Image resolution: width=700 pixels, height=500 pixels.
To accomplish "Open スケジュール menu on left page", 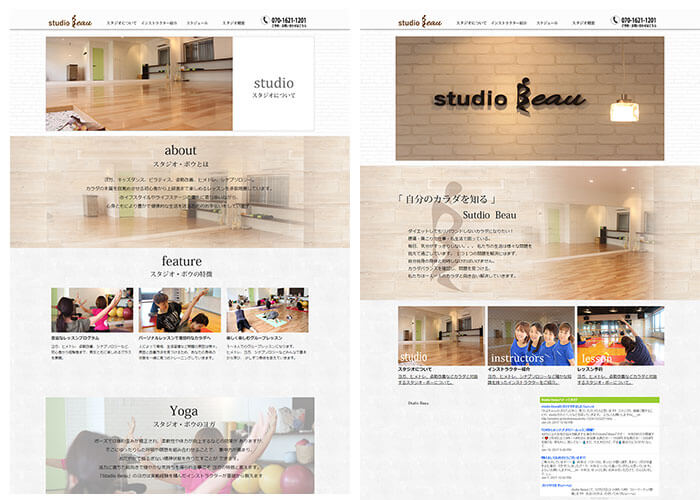I will click(197, 23).
